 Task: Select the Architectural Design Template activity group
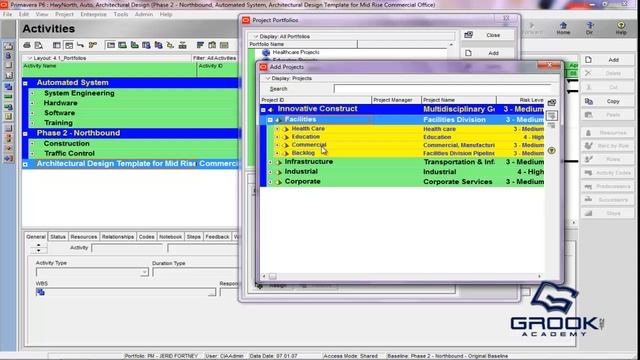131,164
